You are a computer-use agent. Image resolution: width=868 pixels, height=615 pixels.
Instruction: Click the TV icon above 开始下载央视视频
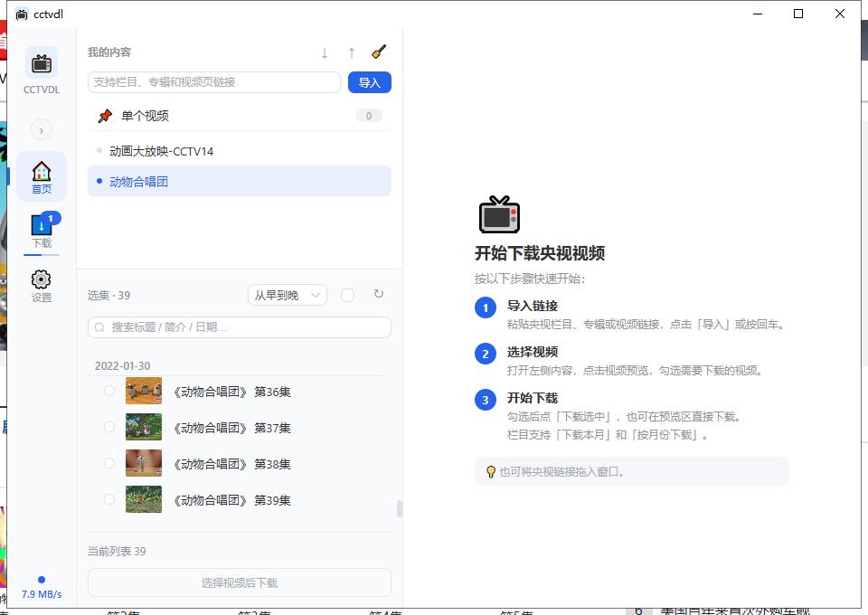499,214
